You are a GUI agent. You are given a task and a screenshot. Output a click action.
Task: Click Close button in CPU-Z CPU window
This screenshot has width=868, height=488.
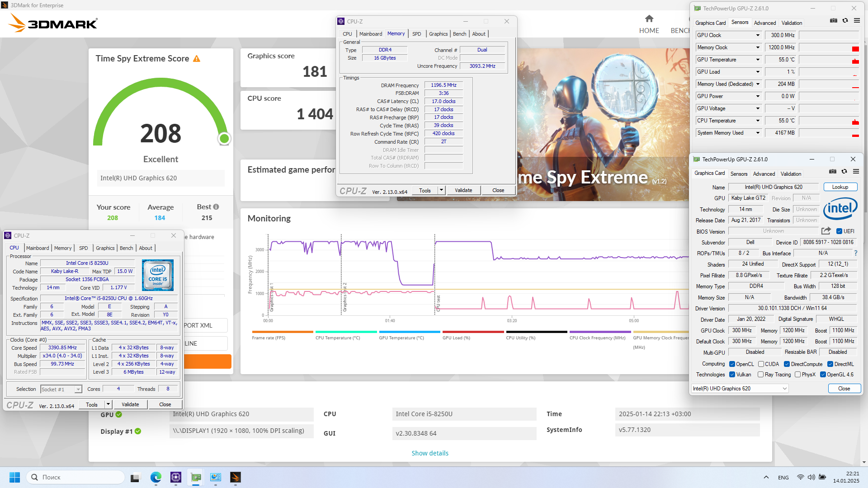(165, 404)
